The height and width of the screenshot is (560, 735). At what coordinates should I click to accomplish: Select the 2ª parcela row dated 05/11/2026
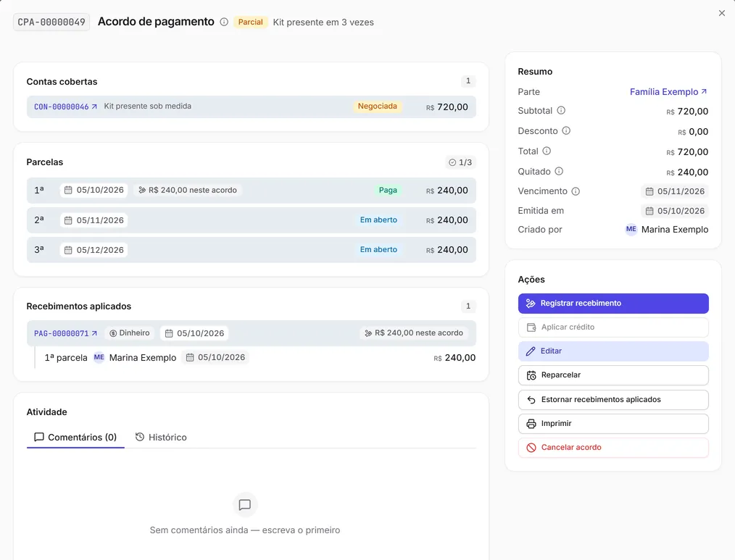click(252, 220)
